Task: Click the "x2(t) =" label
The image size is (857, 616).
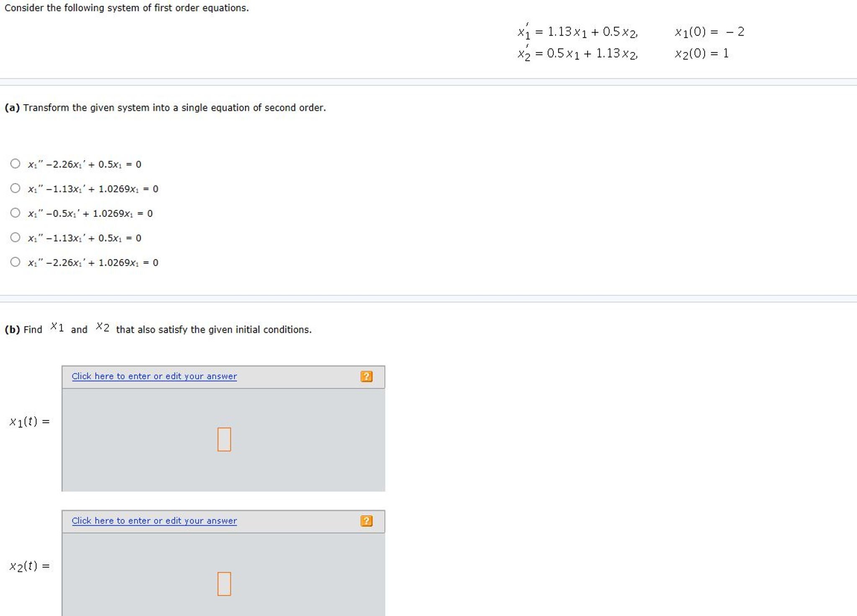Action: click(x=30, y=566)
